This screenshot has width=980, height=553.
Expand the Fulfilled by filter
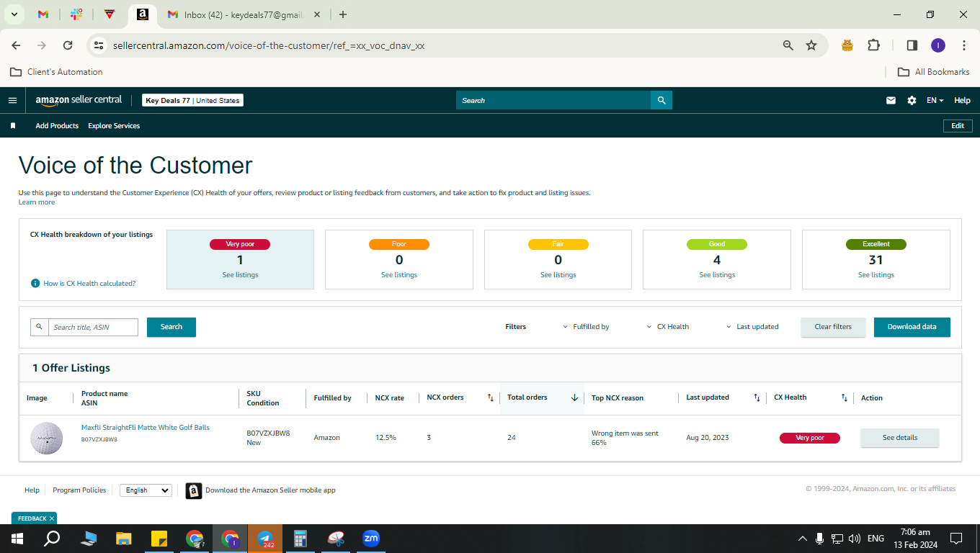[x=586, y=327]
